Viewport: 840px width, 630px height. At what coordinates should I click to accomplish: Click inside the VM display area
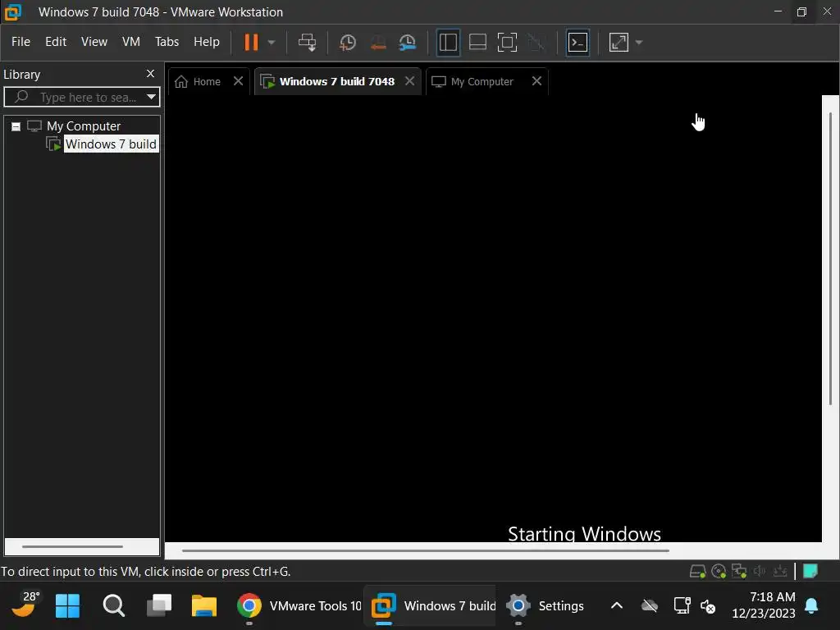(493, 319)
